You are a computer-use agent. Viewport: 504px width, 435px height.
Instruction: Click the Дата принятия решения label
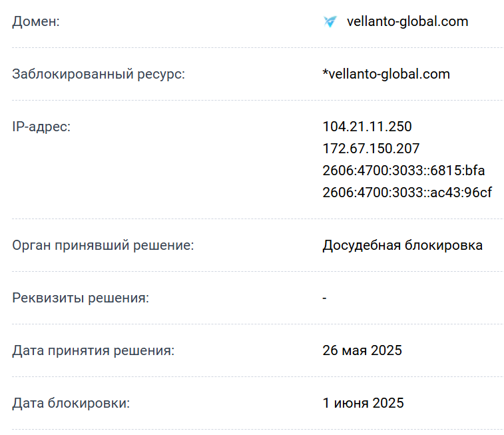pyautogui.click(x=93, y=350)
